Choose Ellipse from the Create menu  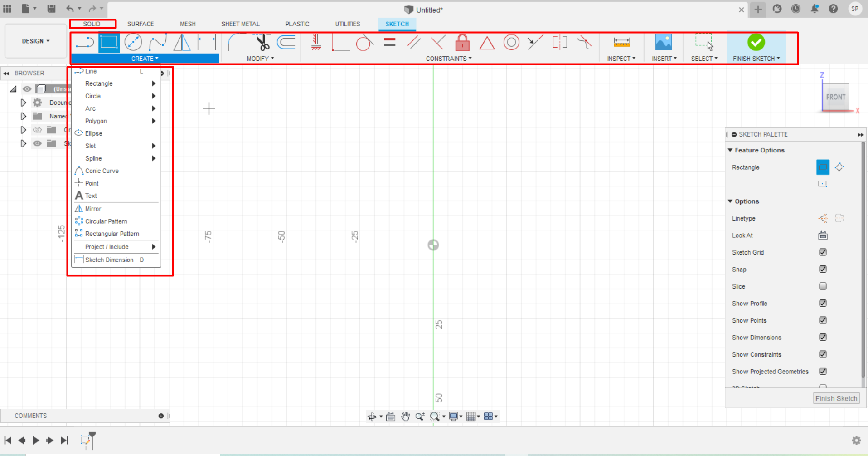point(116,133)
